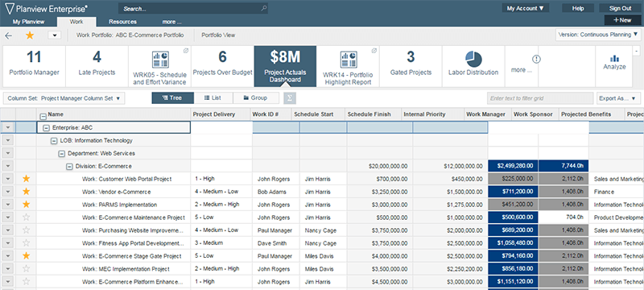Open the Late Projects tile

click(x=97, y=66)
